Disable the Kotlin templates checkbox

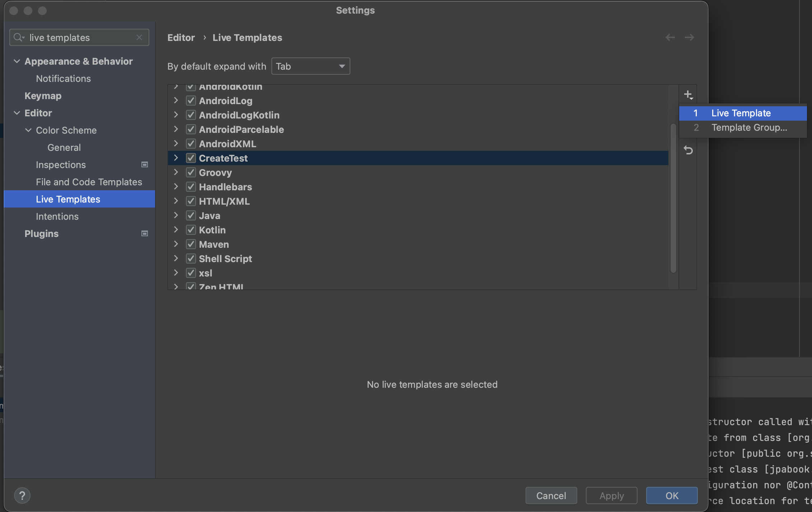click(191, 230)
